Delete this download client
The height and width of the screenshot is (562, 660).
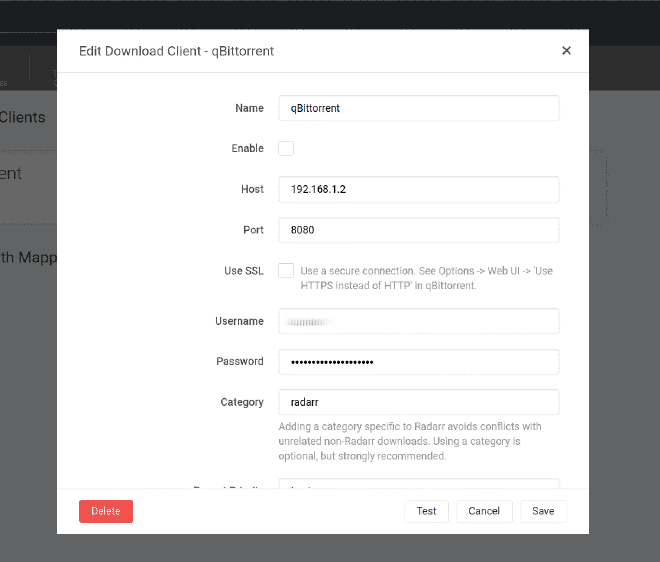[106, 511]
